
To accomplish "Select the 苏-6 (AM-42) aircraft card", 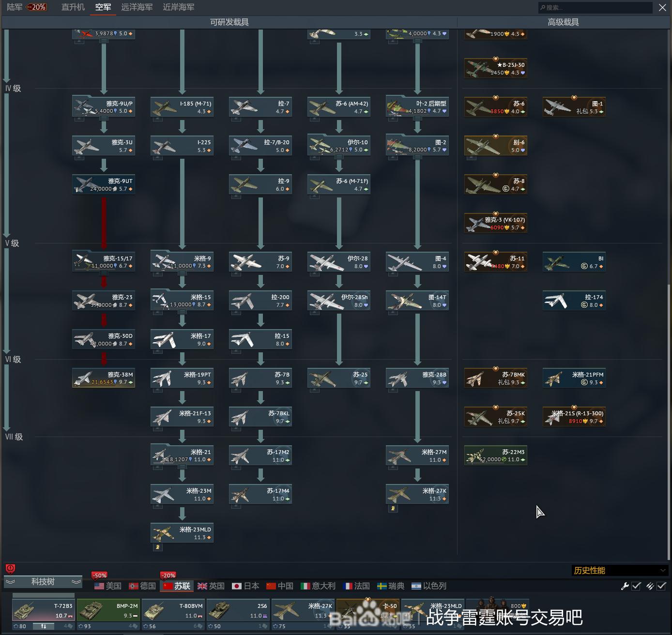I will tap(339, 106).
